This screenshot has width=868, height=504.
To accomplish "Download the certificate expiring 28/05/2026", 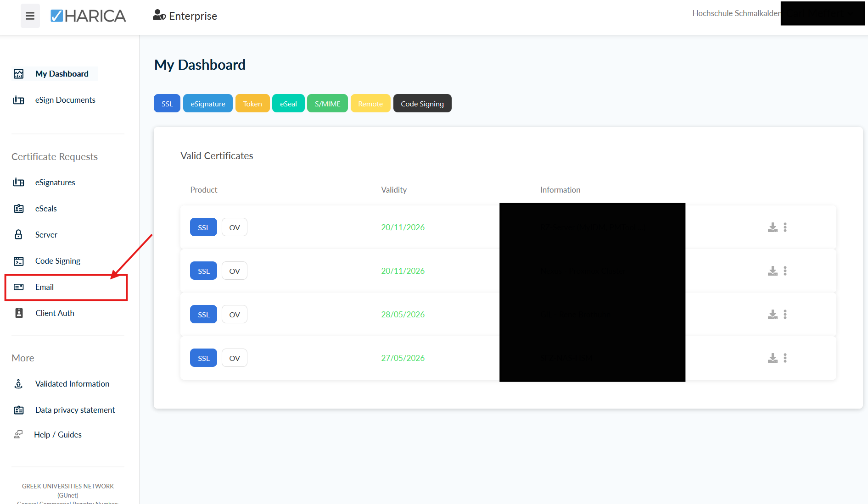I will point(773,315).
